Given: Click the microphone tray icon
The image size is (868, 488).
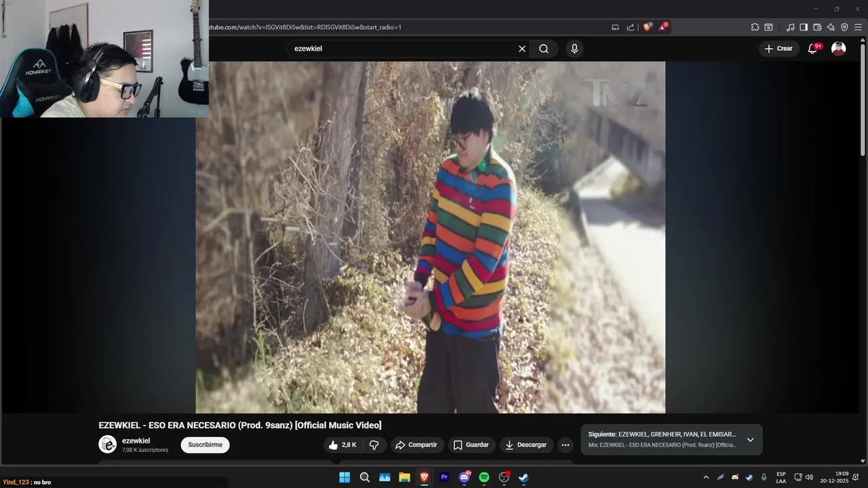Looking at the screenshot, I should coord(764,477).
